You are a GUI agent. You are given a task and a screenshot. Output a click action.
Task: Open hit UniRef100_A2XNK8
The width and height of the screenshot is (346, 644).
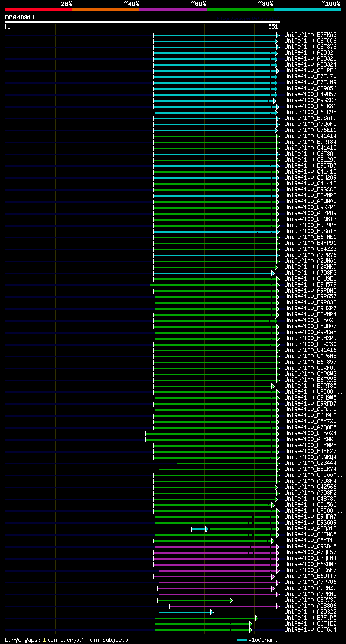pyautogui.click(x=310, y=440)
